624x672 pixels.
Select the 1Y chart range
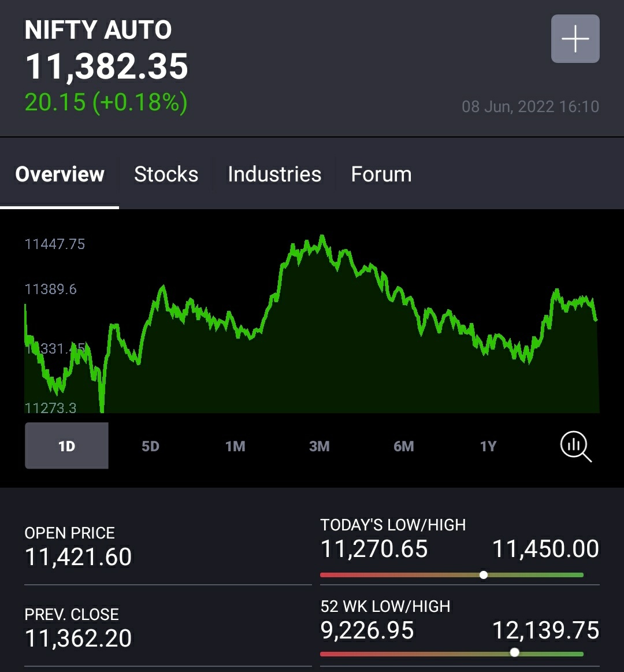488,446
